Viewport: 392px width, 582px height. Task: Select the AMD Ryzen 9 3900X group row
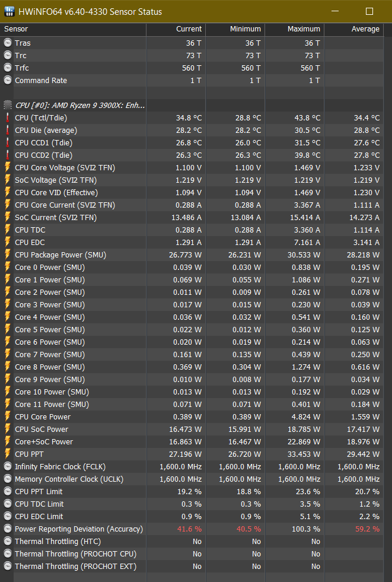click(x=192, y=106)
